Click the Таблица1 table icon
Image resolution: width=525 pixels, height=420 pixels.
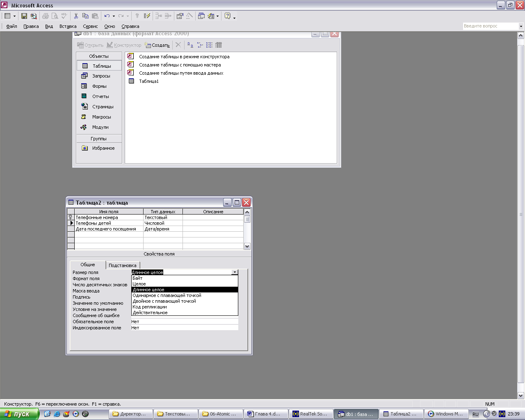coord(131,81)
